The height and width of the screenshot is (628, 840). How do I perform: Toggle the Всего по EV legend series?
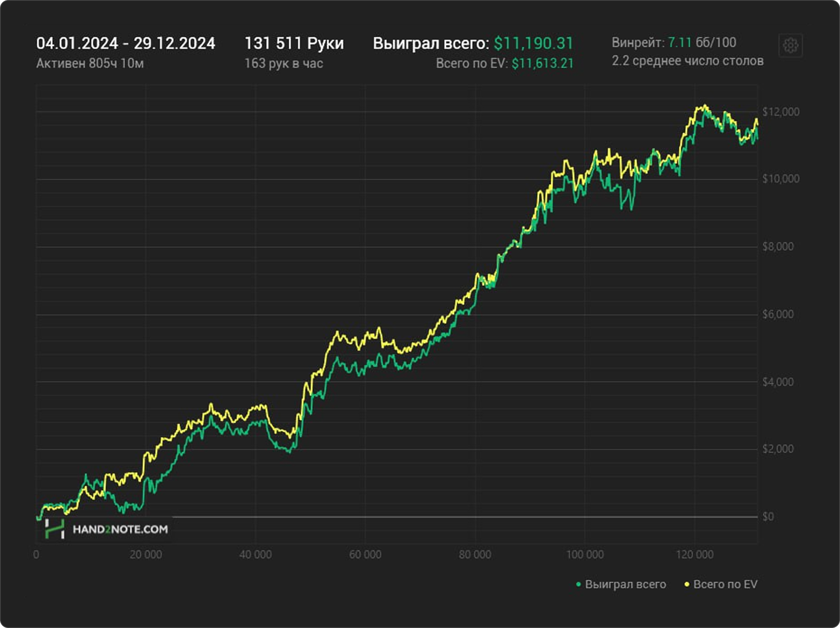(x=721, y=584)
